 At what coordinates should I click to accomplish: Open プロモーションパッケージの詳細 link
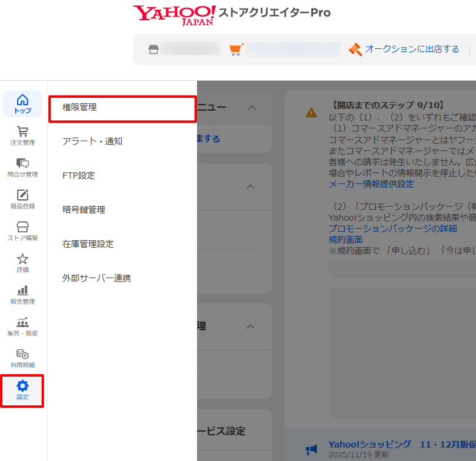(392, 229)
